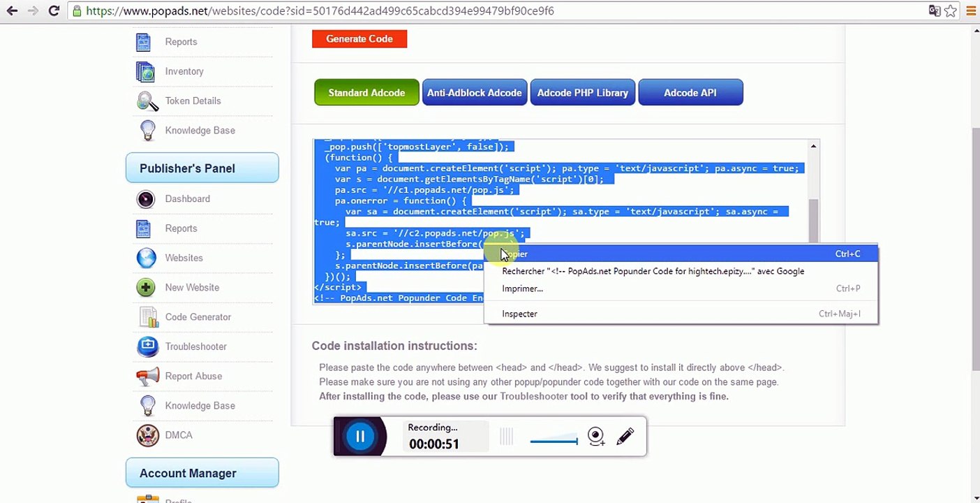Viewport: 980px width, 503px height.
Task: Click the upper Reports sidebar icon
Action: (144, 42)
